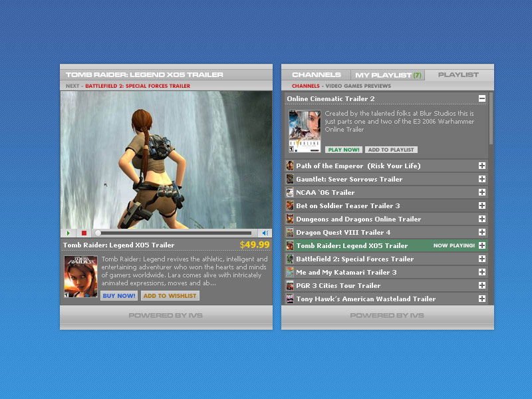532x399 pixels.
Task: Click the Buy Now! button
Action: point(119,296)
